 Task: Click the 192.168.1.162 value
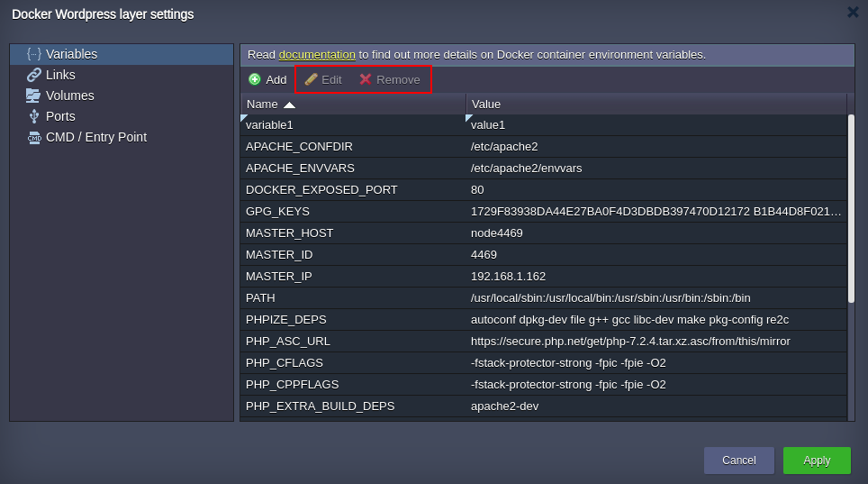[508, 277]
